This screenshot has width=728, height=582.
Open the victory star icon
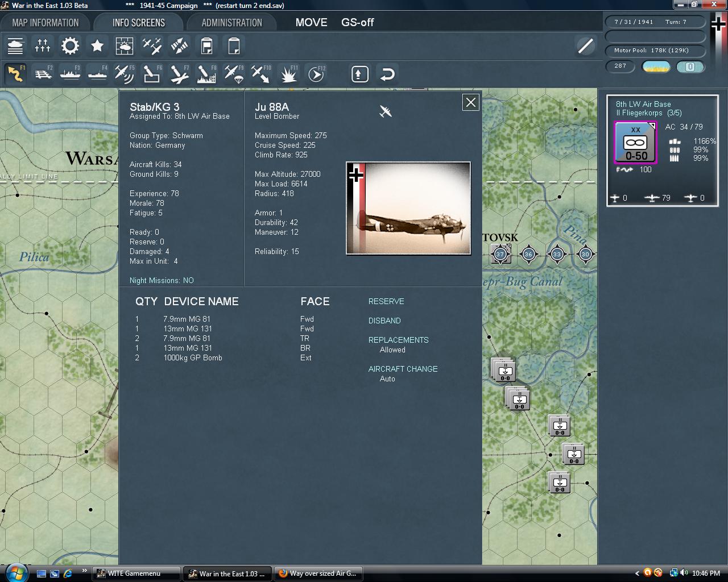tap(97, 45)
